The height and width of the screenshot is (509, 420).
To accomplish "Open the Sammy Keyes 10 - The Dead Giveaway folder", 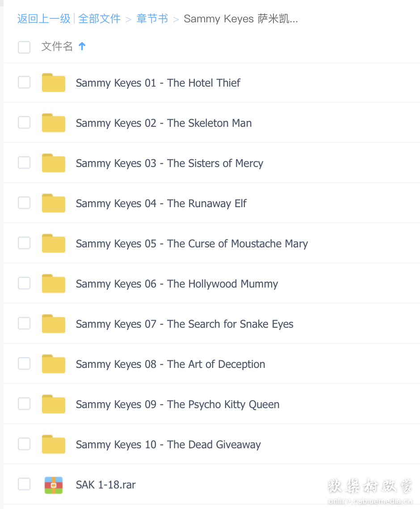I will 168,444.
